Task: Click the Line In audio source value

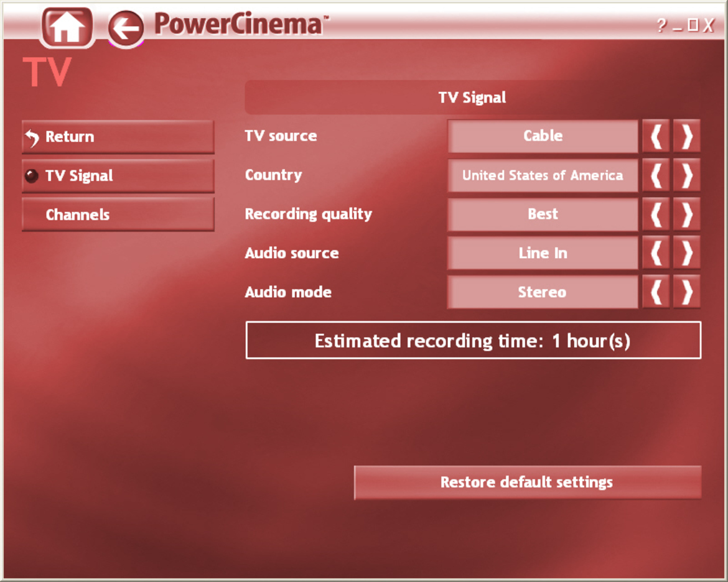Action: pyautogui.click(x=543, y=253)
